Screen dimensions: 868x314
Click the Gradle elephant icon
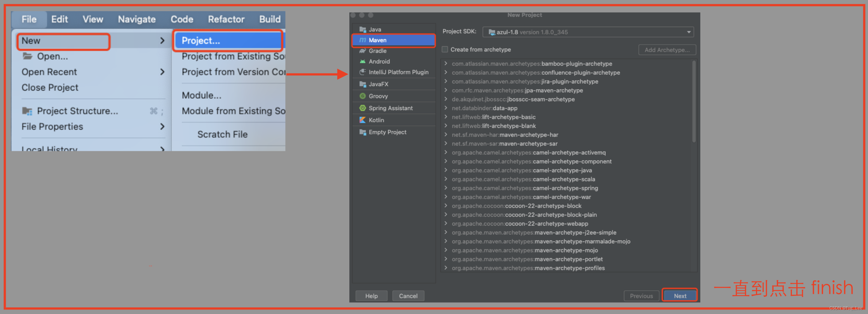point(362,51)
